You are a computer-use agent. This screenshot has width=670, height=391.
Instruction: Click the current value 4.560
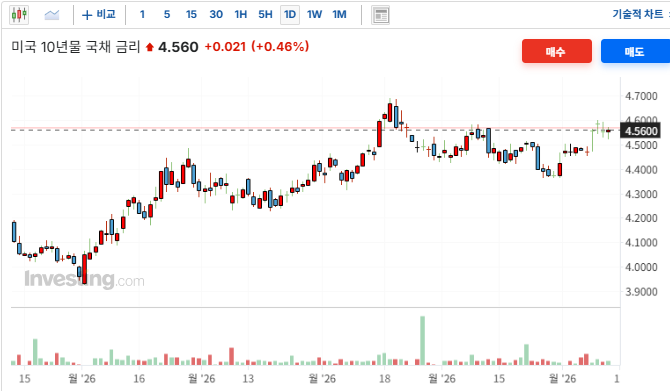coord(178,47)
